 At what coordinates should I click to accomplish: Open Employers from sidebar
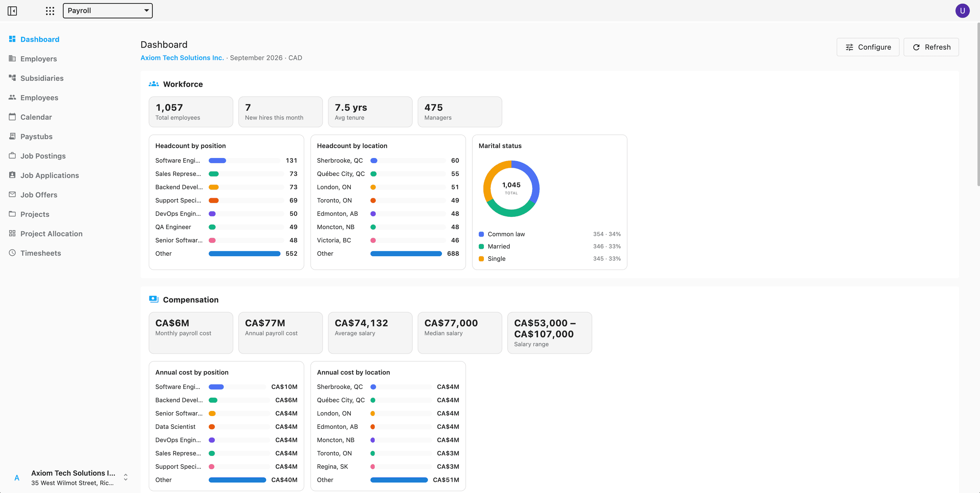click(x=38, y=59)
